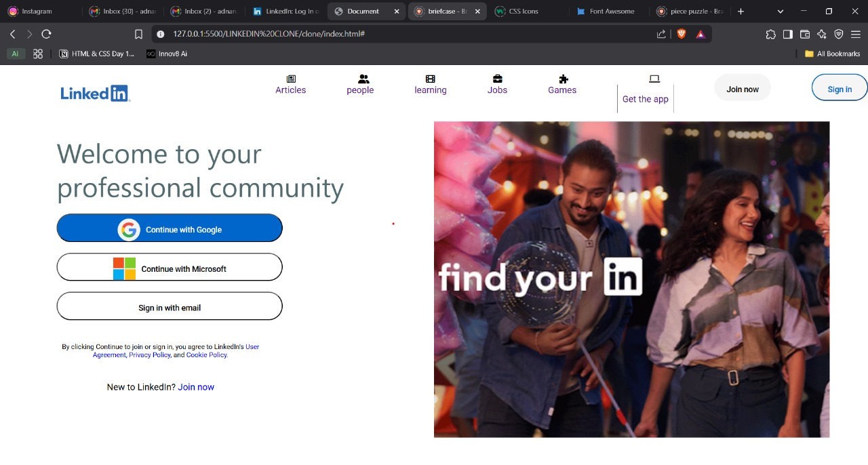Open the Privacy Policy link
The height and width of the screenshot is (465, 868).
click(150, 355)
